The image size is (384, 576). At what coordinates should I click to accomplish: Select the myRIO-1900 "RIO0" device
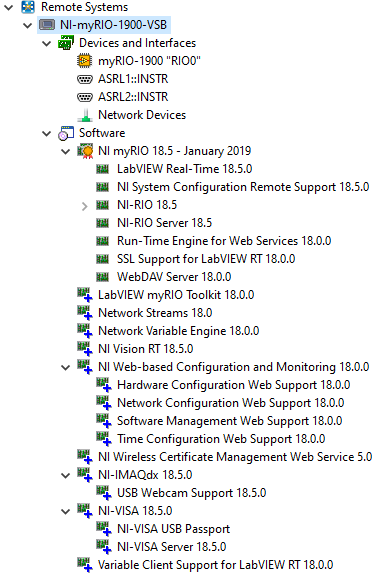[x=149, y=61]
